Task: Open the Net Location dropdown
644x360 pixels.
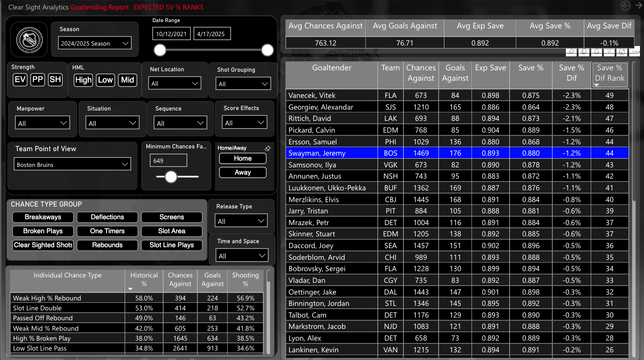Action: coord(175,83)
